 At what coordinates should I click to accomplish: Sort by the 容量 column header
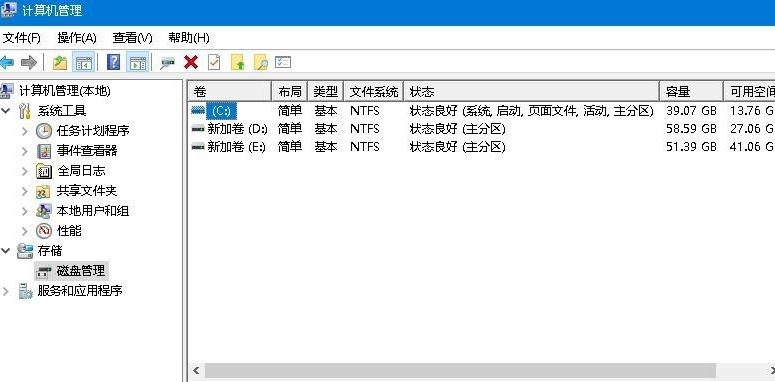(692, 91)
